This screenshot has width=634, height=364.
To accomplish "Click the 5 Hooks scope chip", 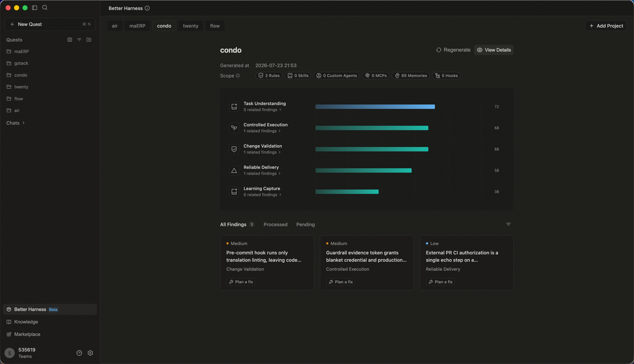I will [446, 76].
